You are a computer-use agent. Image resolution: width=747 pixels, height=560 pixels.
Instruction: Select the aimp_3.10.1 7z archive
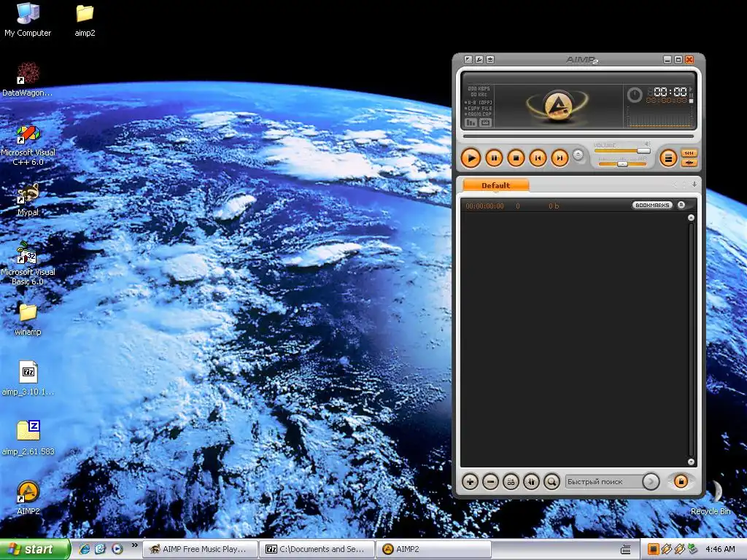coord(28,378)
